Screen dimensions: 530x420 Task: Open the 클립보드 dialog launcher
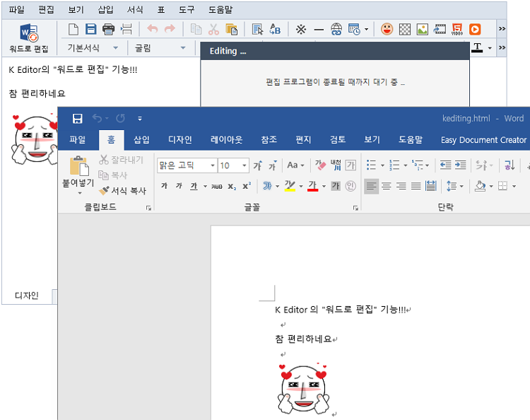[x=148, y=208]
